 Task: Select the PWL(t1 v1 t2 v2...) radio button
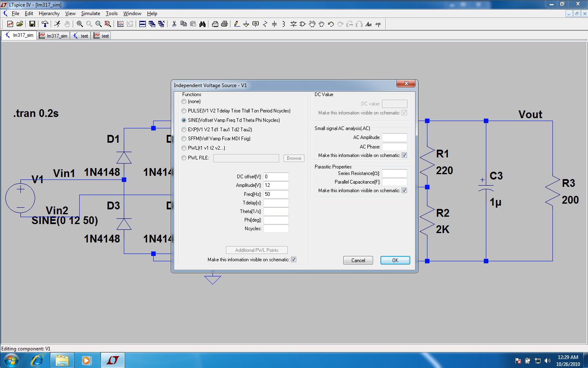[x=184, y=148]
